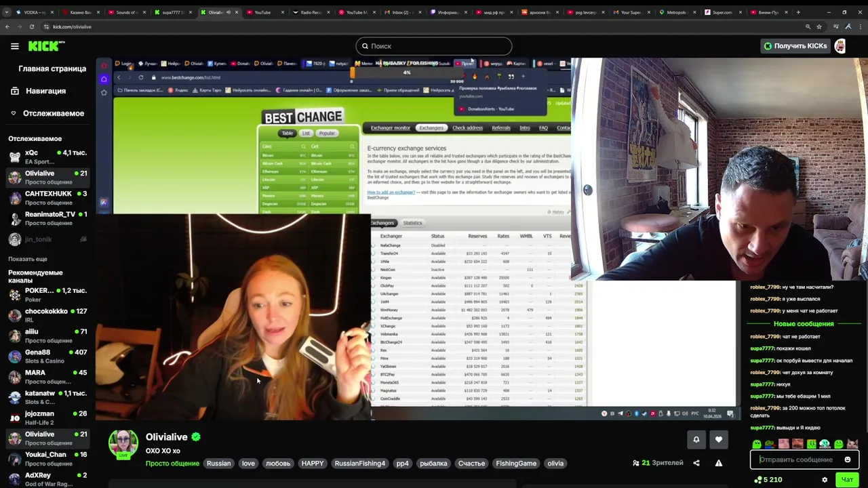868x488 pixels.
Task: Click the Поиск search field
Action: [434, 46]
